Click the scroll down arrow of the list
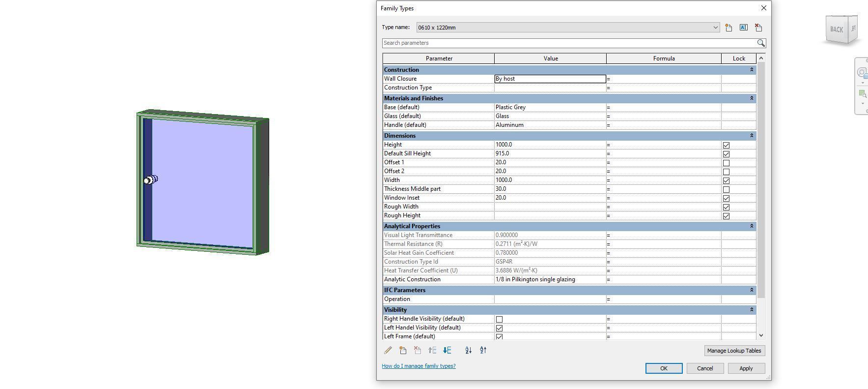868x389 pixels. click(761, 335)
